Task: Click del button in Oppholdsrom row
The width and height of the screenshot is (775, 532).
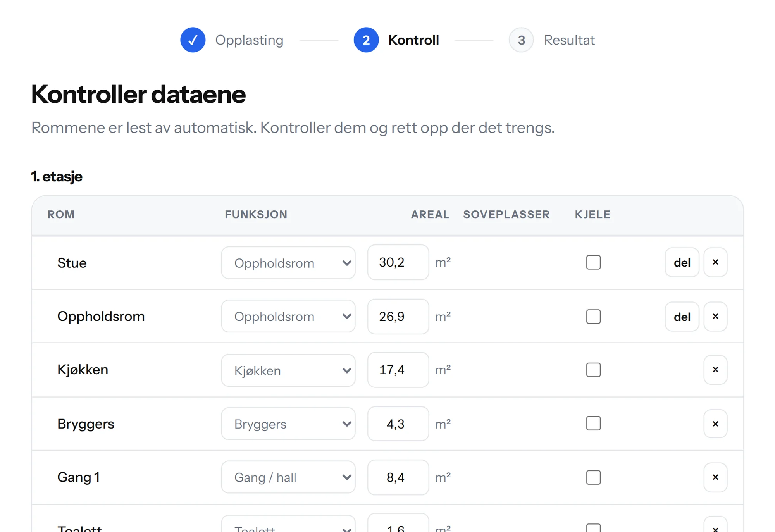Action: point(682,317)
